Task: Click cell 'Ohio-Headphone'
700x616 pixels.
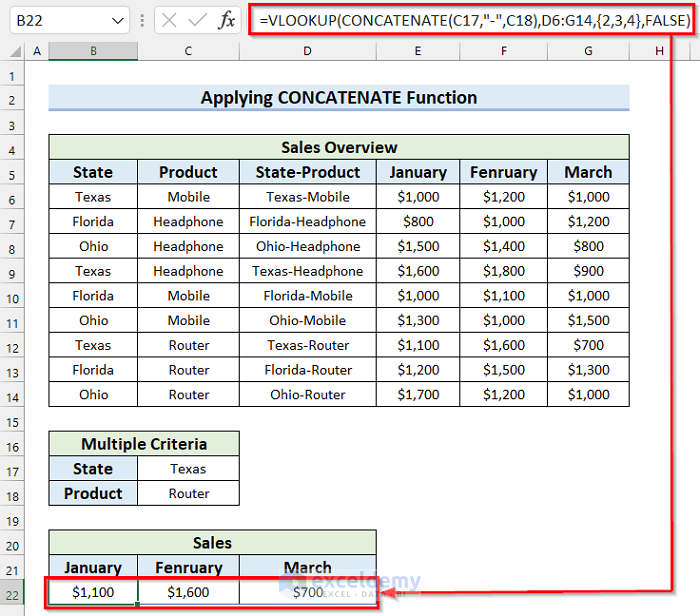Action: (308, 246)
